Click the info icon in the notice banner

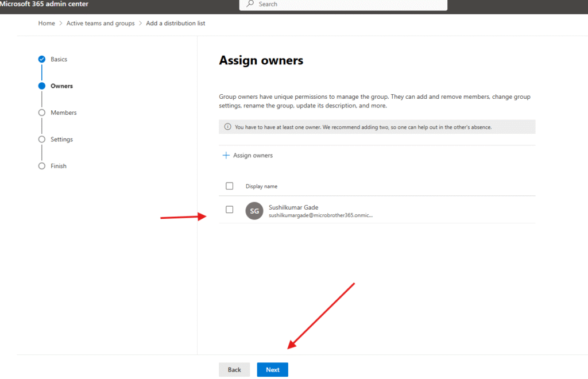(x=227, y=127)
